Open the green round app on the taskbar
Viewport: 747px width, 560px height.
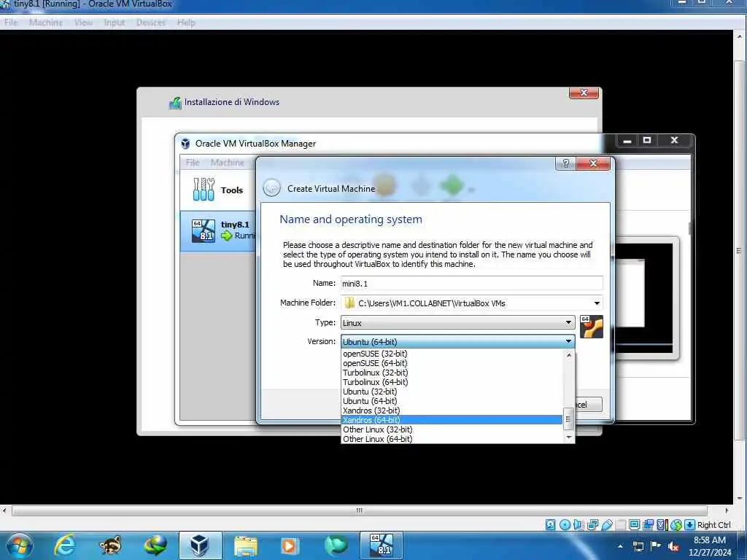336,545
